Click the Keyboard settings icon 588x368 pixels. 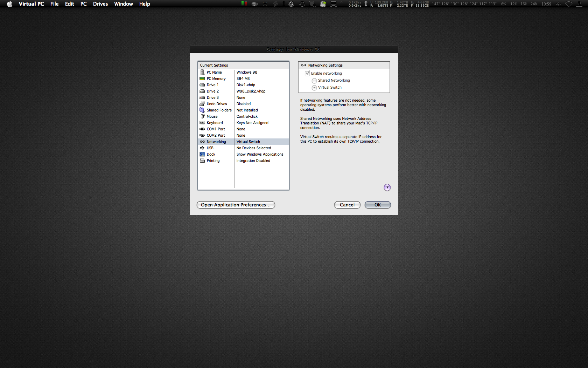(202, 123)
